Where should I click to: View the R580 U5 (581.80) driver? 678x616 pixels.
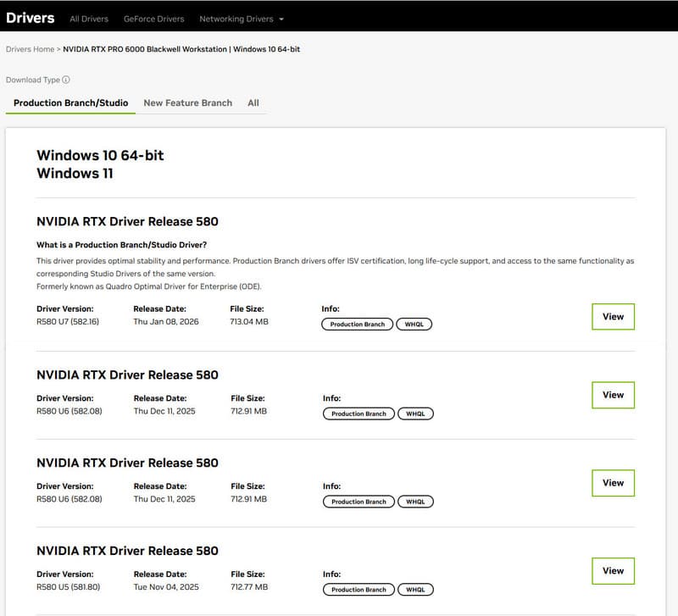pos(613,571)
